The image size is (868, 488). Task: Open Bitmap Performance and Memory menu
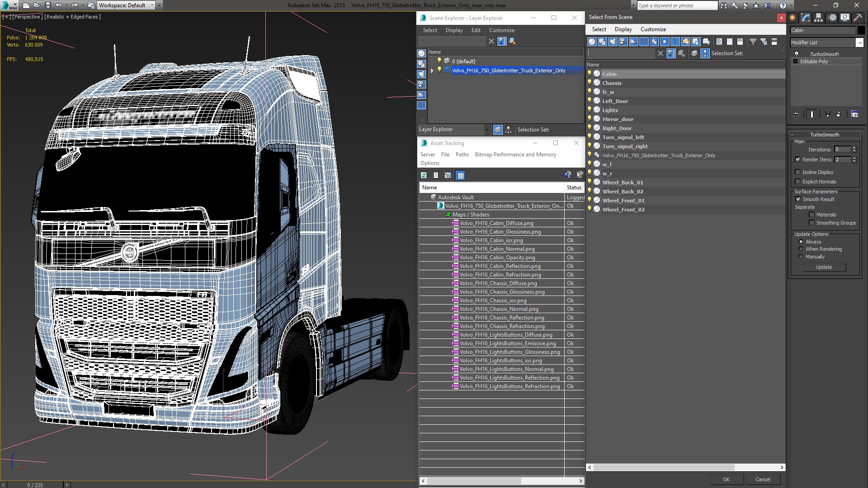[x=515, y=155]
